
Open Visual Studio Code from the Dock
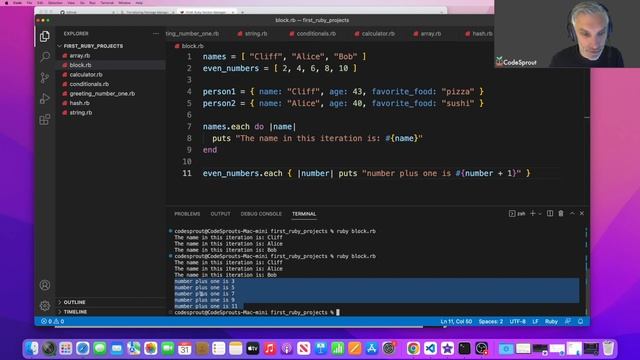click(430, 348)
